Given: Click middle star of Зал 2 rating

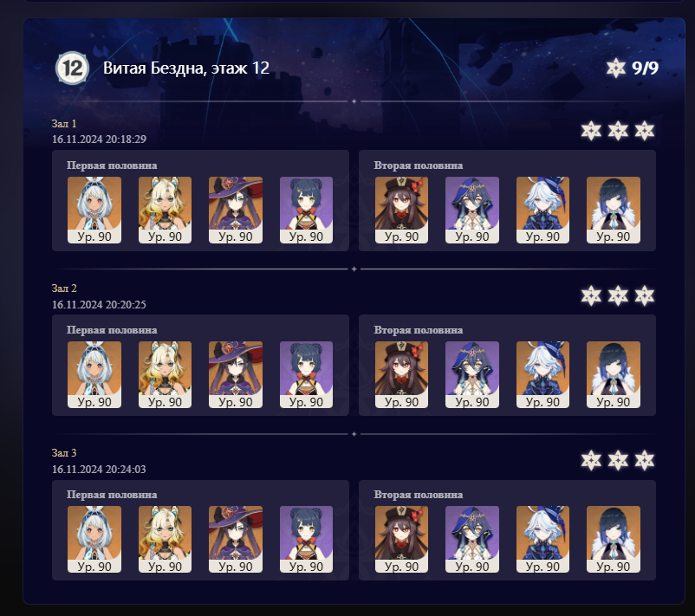Looking at the screenshot, I should pos(618,295).
